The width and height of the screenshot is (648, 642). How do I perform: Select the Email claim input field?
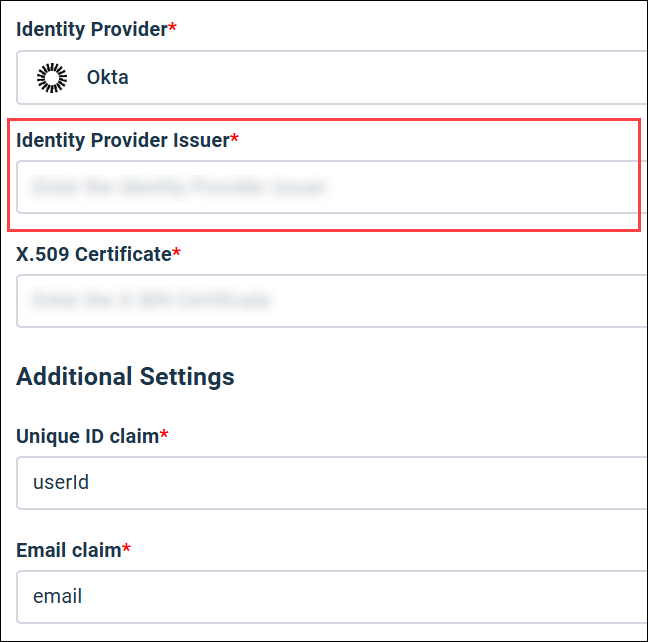tap(330, 597)
